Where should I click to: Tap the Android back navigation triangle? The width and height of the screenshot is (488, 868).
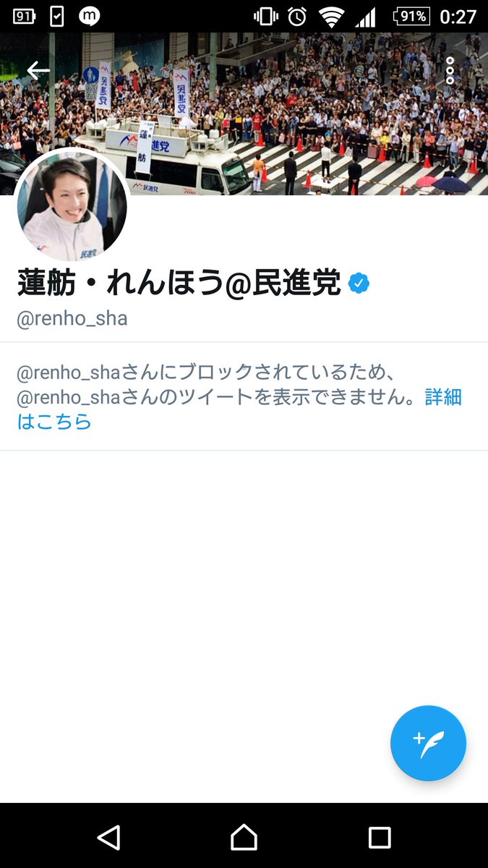[108, 837]
